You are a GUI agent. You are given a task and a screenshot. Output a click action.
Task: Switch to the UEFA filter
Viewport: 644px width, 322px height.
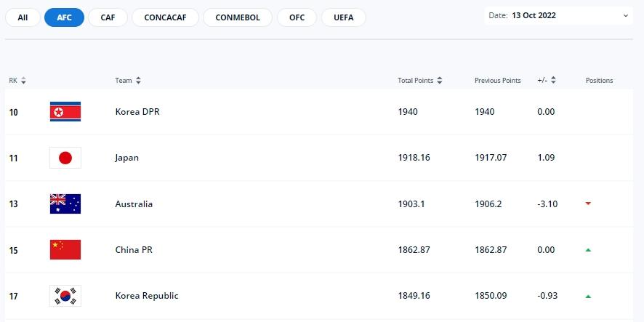(x=344, y=17)
